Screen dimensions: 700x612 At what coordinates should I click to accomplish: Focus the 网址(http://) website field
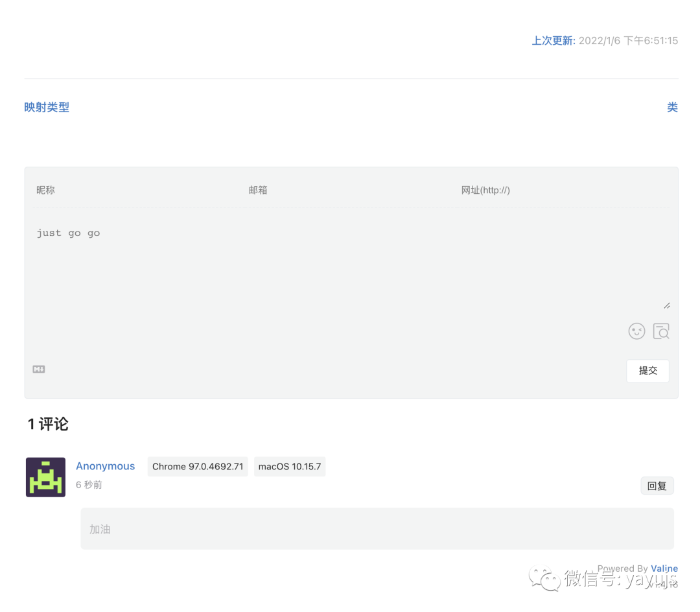coord(563,190)
